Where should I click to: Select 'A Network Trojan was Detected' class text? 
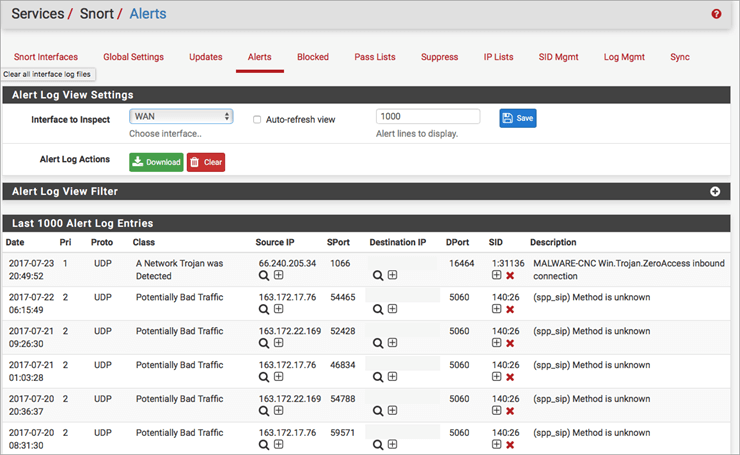(180, 270)
